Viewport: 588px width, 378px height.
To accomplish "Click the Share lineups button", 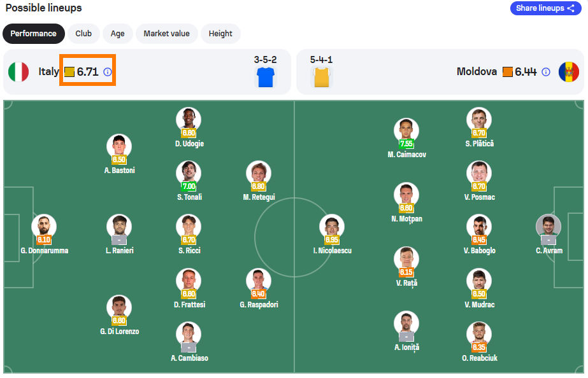I will 545,8.
